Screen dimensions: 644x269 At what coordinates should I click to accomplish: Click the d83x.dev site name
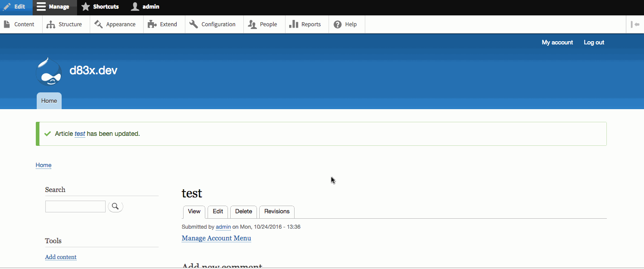tap(93, 71)
